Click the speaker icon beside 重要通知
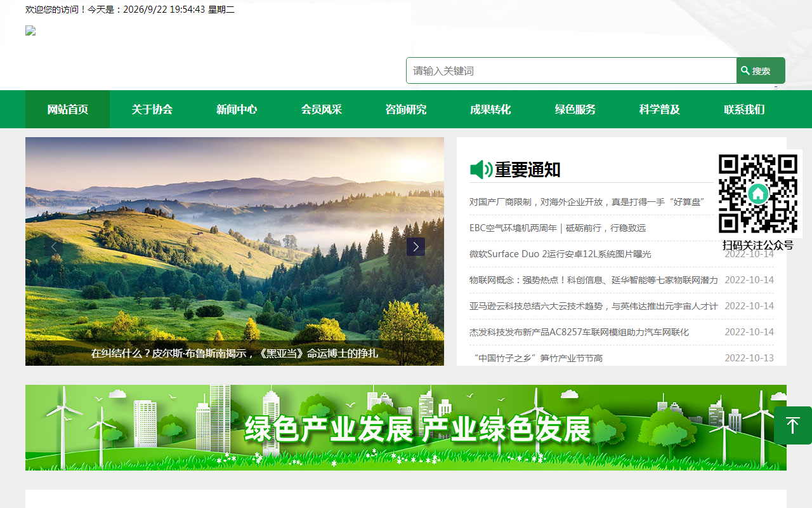This screenshot has width=812, height=508. point(481,170)
